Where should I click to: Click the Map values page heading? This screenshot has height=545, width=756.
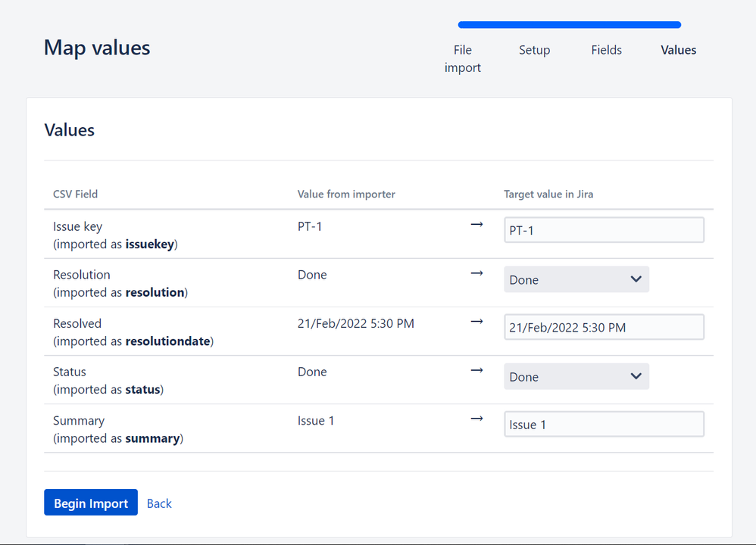click(97, 48)
